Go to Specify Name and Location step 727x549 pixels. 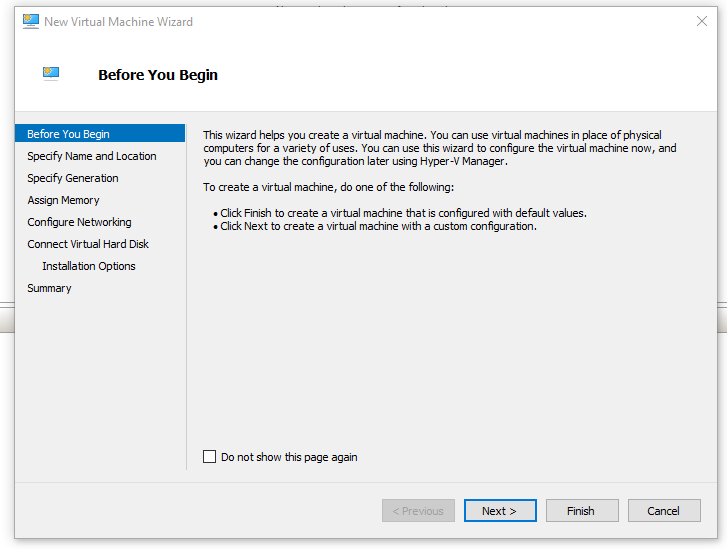(92, 156)
